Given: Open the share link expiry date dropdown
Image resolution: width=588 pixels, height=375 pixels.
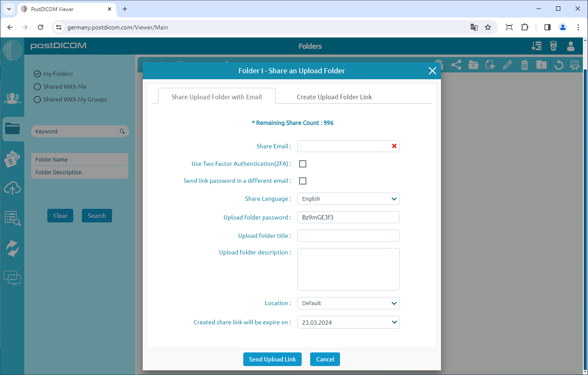Looking at the screenshot, I should point(348,323).
